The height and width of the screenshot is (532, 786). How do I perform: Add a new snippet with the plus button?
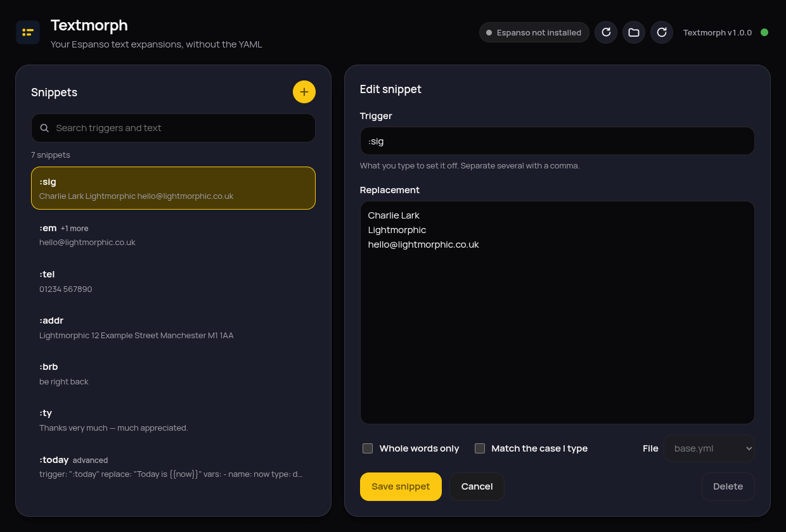(304, 92)
